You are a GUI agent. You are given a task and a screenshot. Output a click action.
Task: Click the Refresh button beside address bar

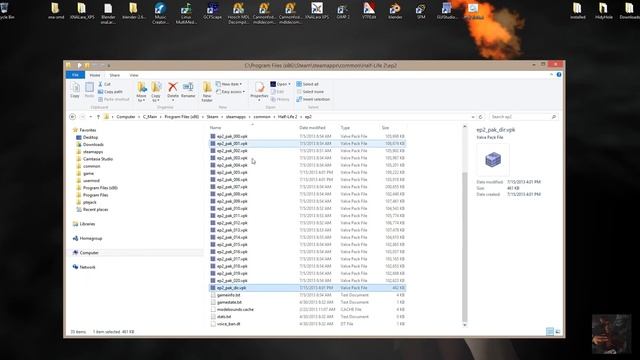coord(480,117)
